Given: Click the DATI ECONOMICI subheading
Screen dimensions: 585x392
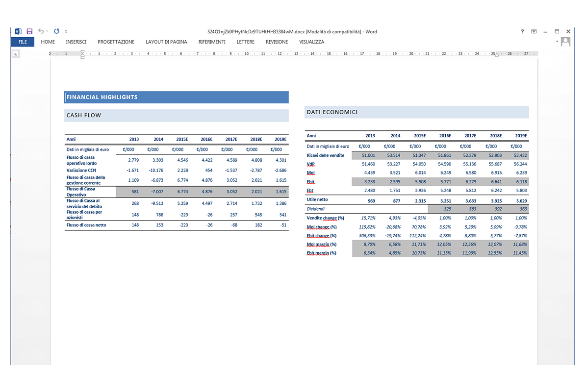Looking at the screenshot, I should tap(332, 112).
